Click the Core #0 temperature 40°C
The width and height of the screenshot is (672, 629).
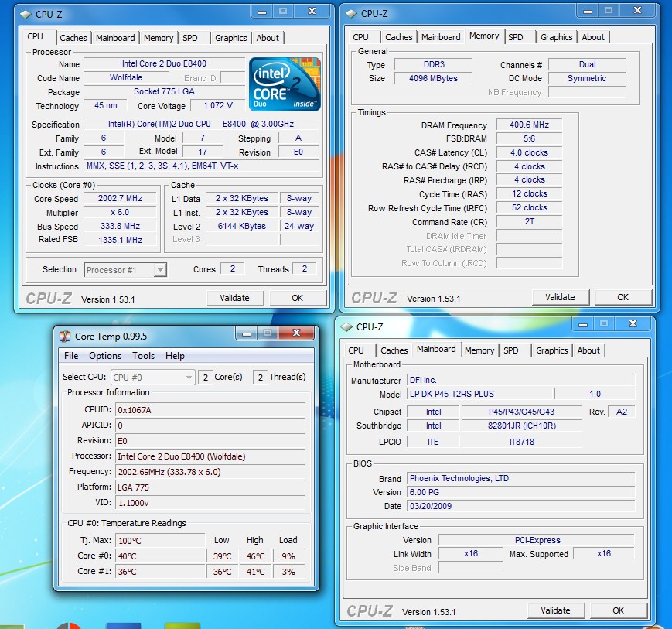160,556
